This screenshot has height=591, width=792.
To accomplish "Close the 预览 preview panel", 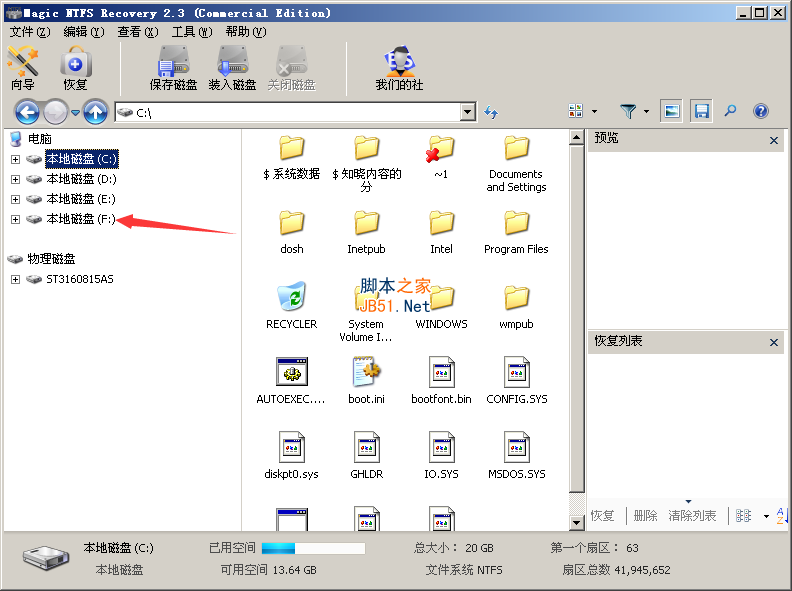I will (x=774, y=140).
